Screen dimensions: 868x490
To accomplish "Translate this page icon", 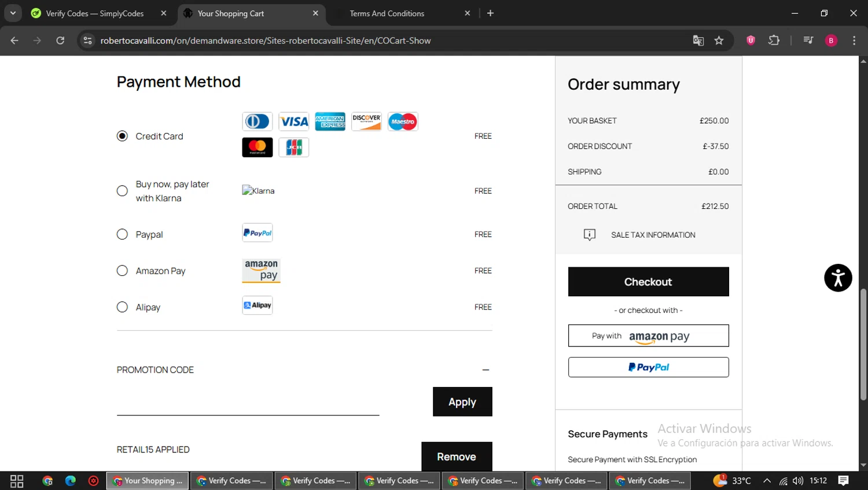I will coord(698,40).
